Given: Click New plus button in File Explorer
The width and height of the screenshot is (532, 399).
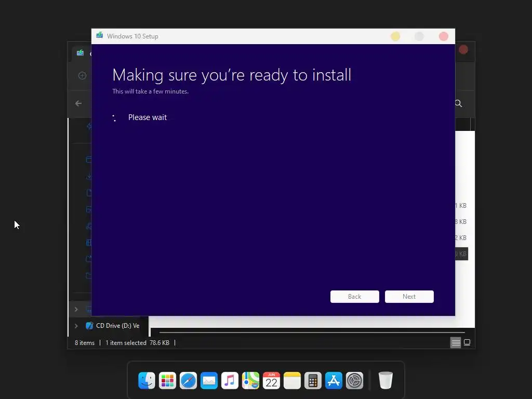Looking at the screenshot, I should pyautogui.click(x=82, y=76).
